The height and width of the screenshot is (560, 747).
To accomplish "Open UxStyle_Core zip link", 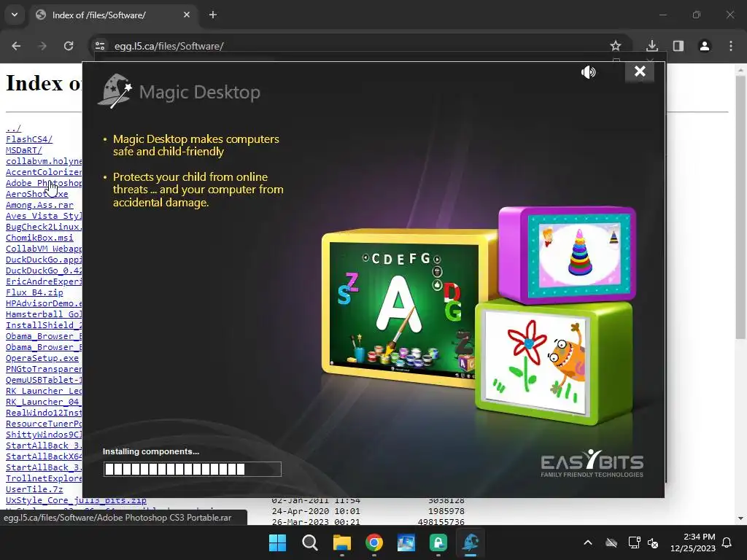I will tap(76, 500).
